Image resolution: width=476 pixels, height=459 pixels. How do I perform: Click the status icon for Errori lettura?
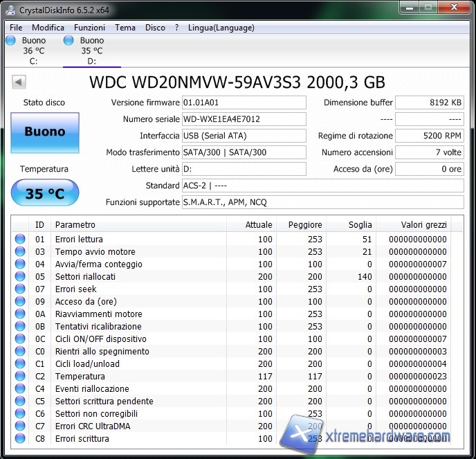coord(20,240)
